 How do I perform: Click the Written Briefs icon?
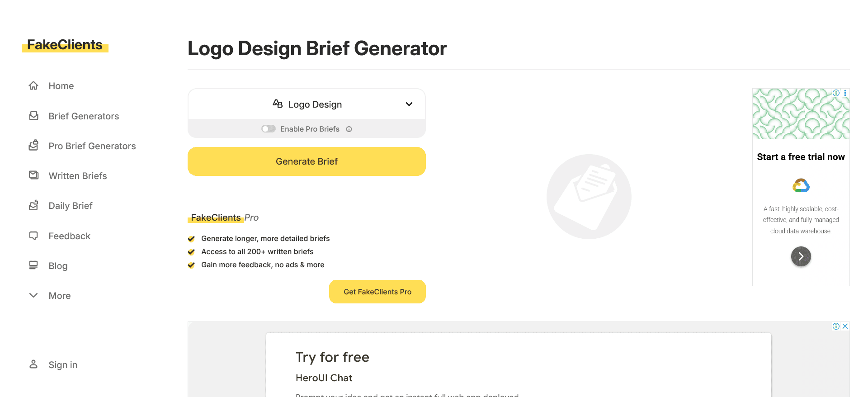33,175
